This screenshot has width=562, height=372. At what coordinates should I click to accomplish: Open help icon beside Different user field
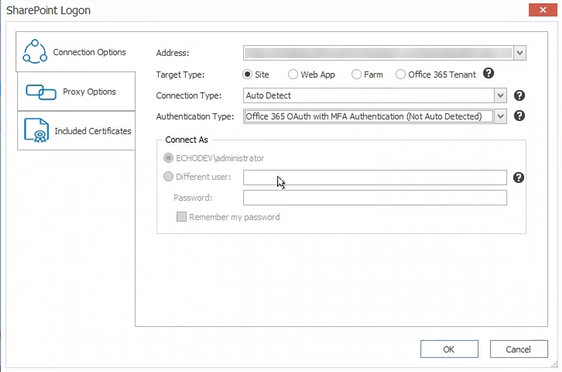pyautogui.click(x=518, y=177)
